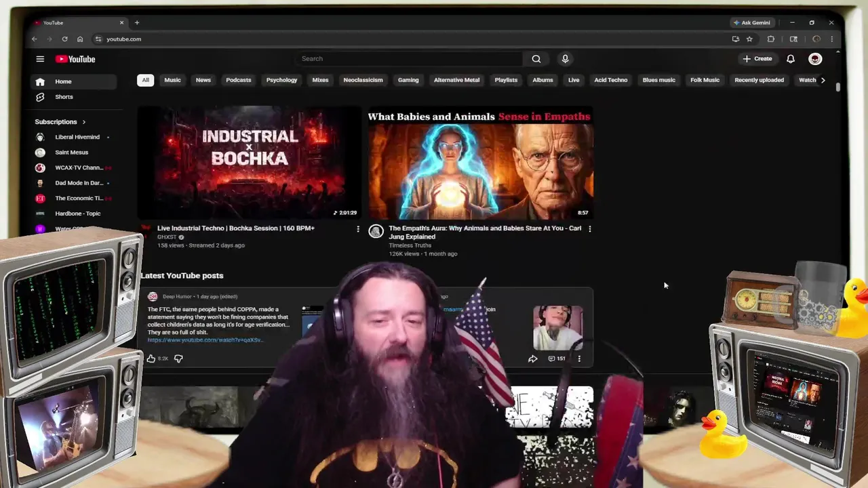Click the Create button
Image resolution: width=868 pixels, height=488 pixels.
757,59
